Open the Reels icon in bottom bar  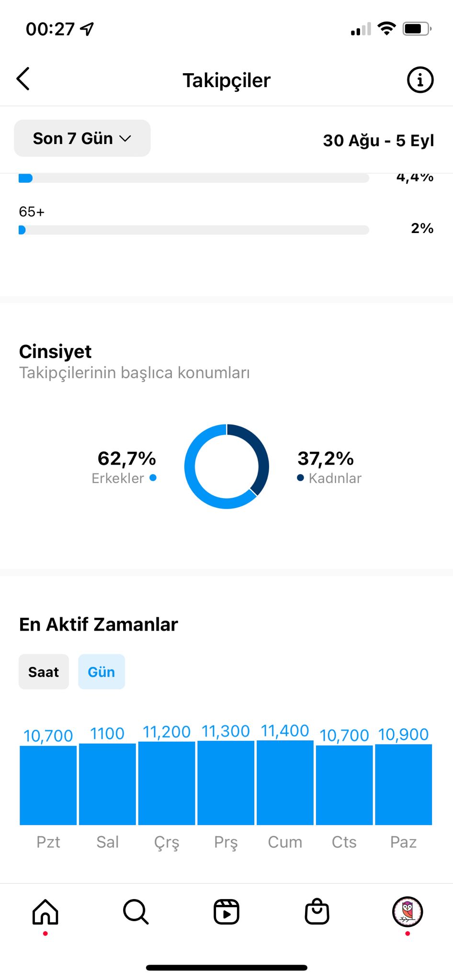click(x=226, y=912)
